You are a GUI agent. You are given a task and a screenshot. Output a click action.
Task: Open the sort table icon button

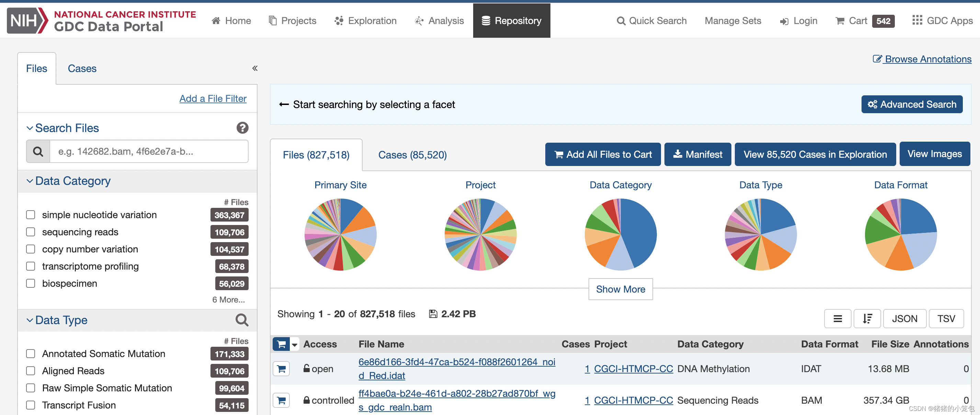coord(867,319)
